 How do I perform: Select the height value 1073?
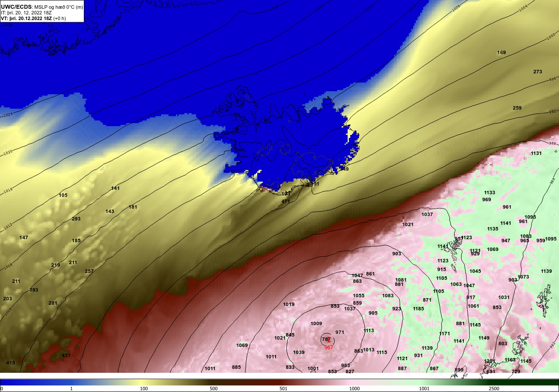523,277
